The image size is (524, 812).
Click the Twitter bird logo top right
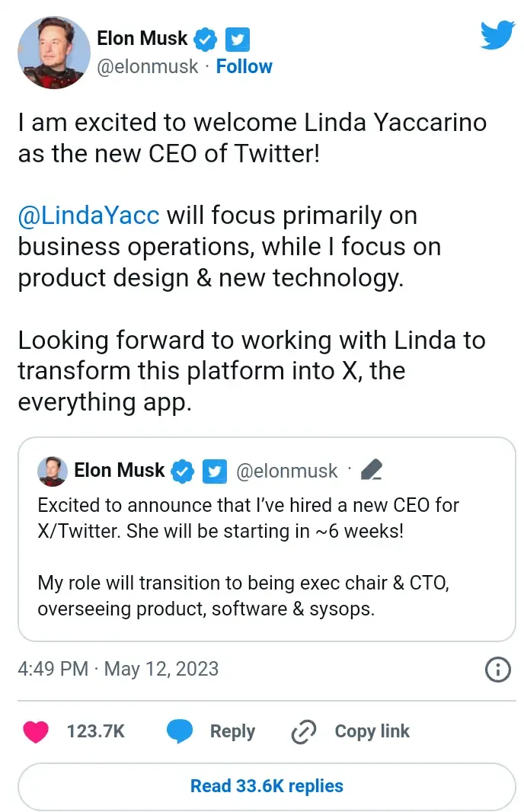pyautogui.click(x=497, y=35)
